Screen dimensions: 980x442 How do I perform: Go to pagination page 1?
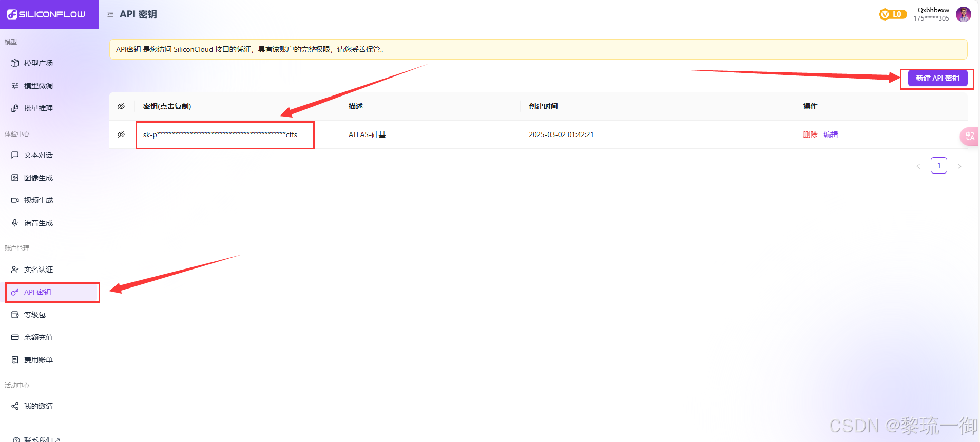click(x=939, y=165)
